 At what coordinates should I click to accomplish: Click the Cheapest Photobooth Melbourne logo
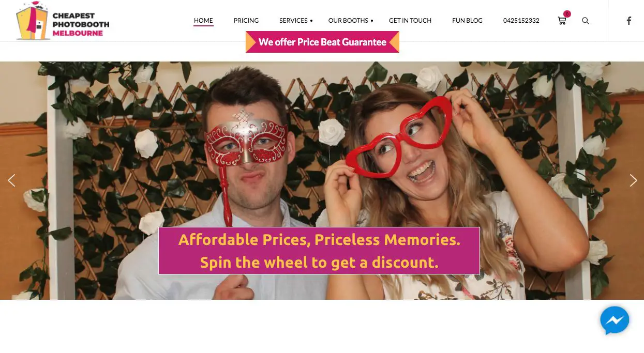63,21
